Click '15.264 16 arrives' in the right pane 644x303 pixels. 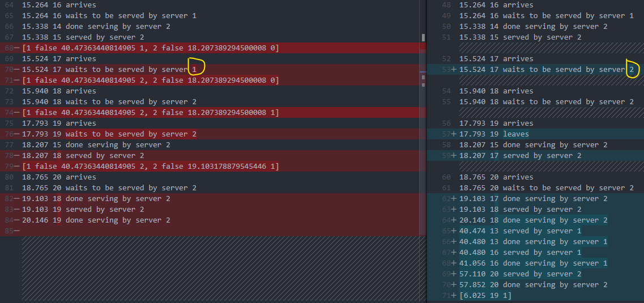(496, 5)
